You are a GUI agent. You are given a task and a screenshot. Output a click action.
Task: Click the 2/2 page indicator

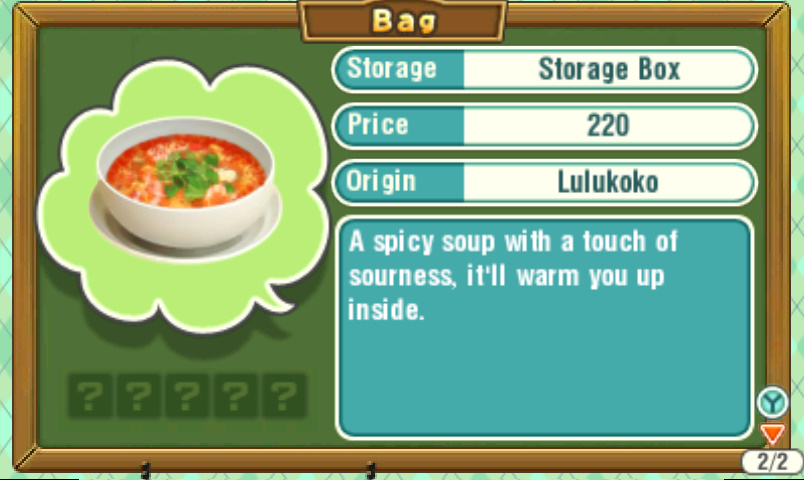[772, 462]
